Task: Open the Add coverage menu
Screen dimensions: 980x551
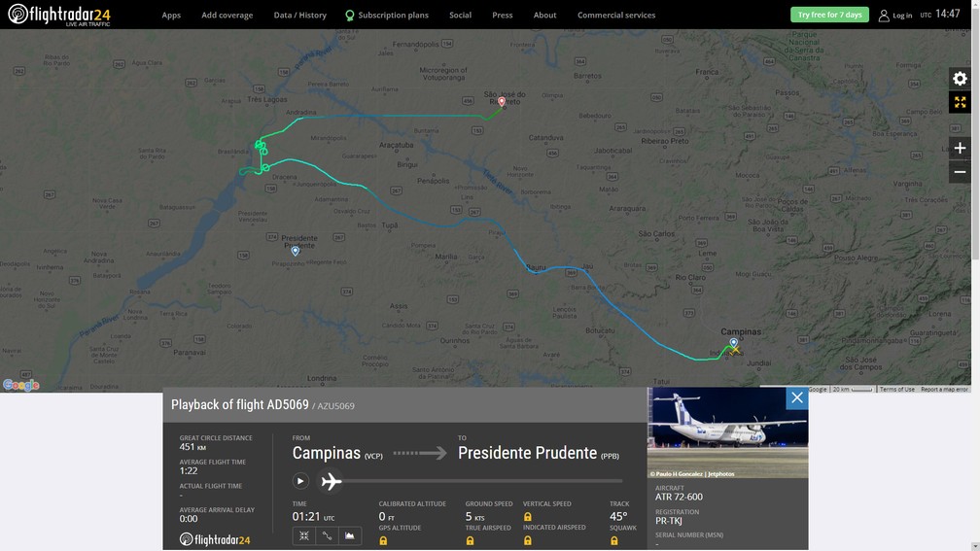Action: tap(227, 15)
